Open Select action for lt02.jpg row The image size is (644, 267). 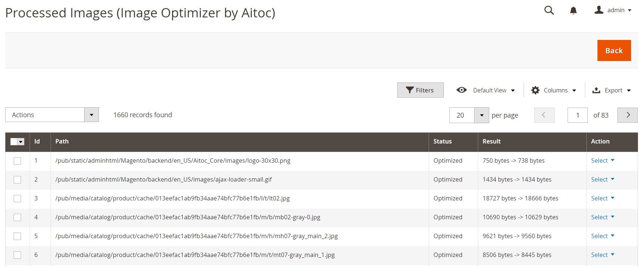tap(603, 198)
